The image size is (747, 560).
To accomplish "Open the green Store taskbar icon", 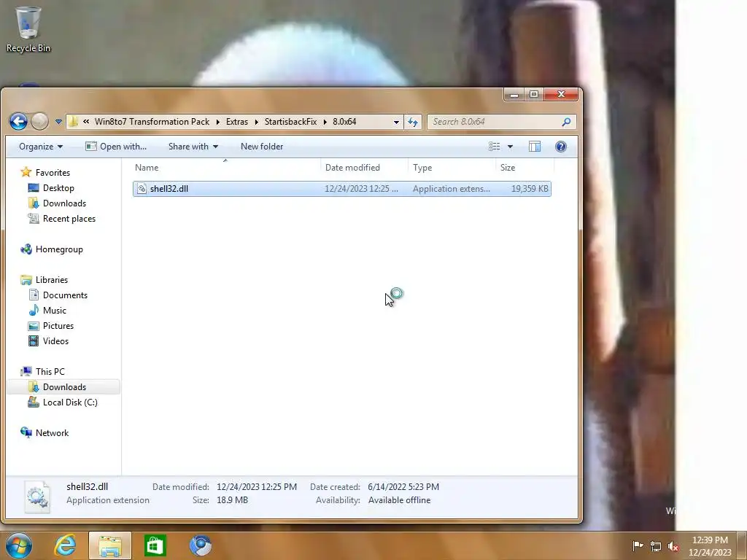I will coord(155,545).
